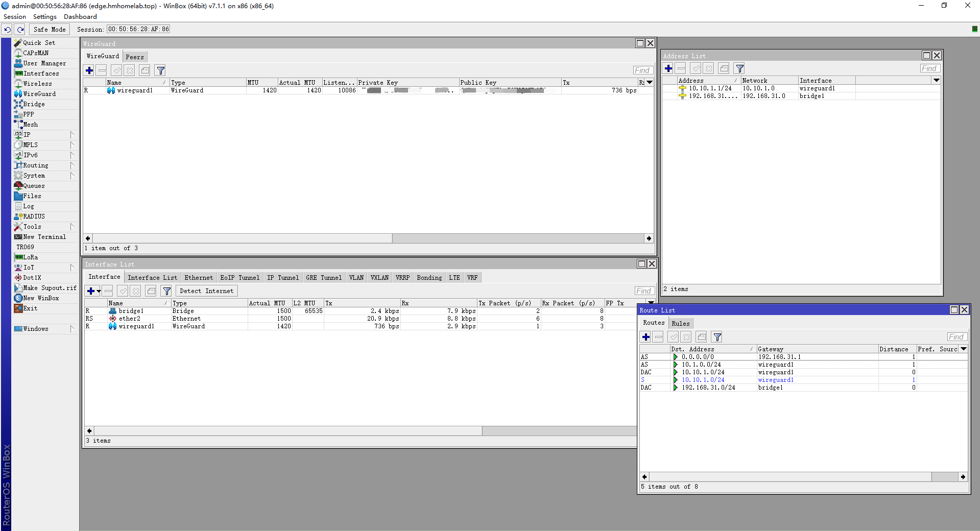Open column dropdown in Address List header
The image size is (980, 531).
click(x=936, y=80)
